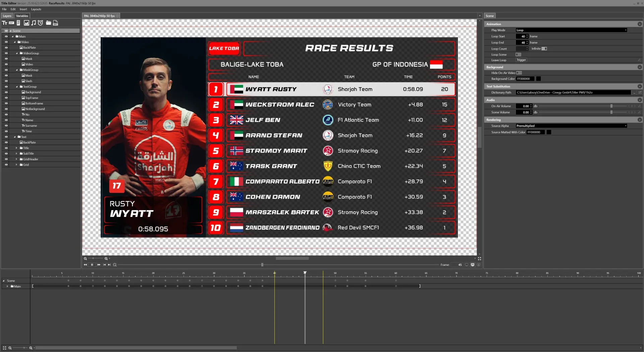The width and height of the screenshot is (644, 352).
Task: Toggle the Infinite loop count switch
Action: point(544,49)
